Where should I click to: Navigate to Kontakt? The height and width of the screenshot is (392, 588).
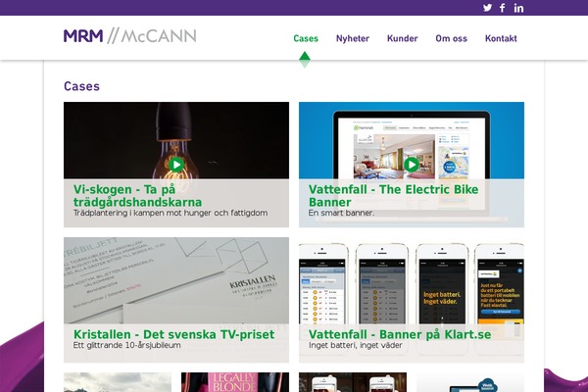tap(501, 38)
